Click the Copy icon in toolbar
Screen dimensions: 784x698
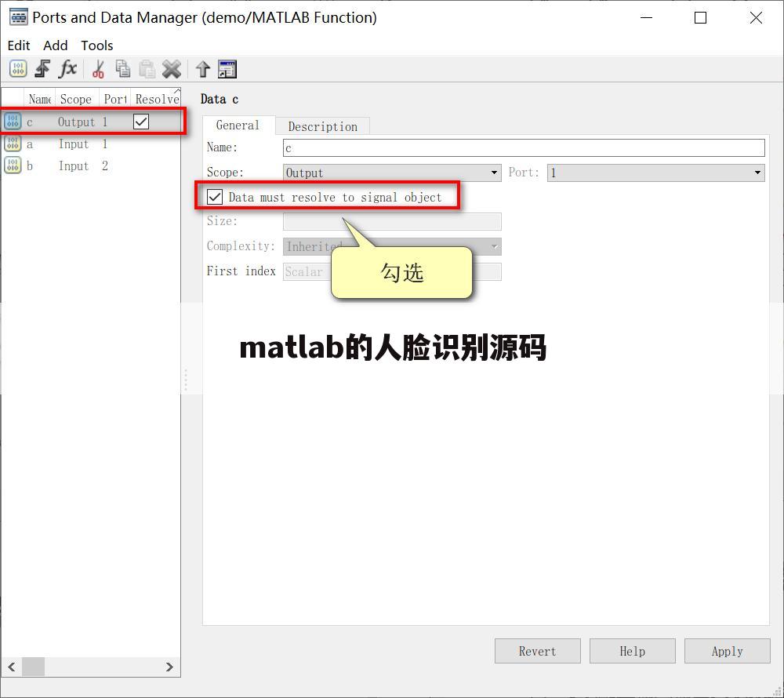122,69
